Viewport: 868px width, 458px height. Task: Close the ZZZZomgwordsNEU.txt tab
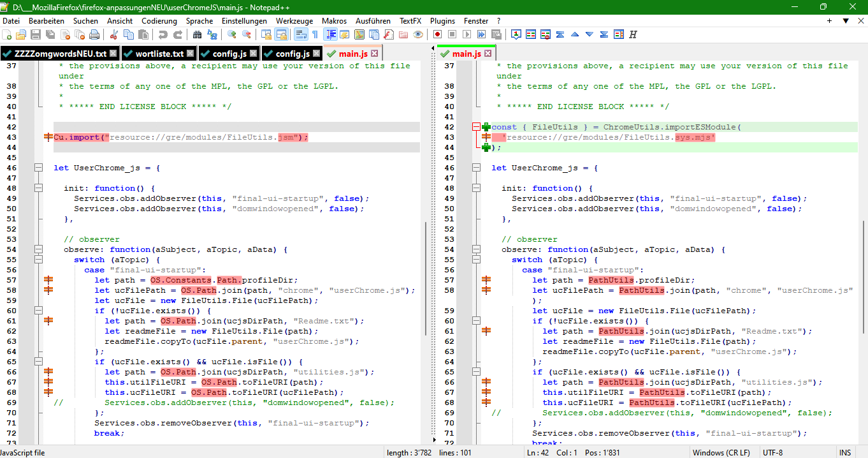click(113, 54)
